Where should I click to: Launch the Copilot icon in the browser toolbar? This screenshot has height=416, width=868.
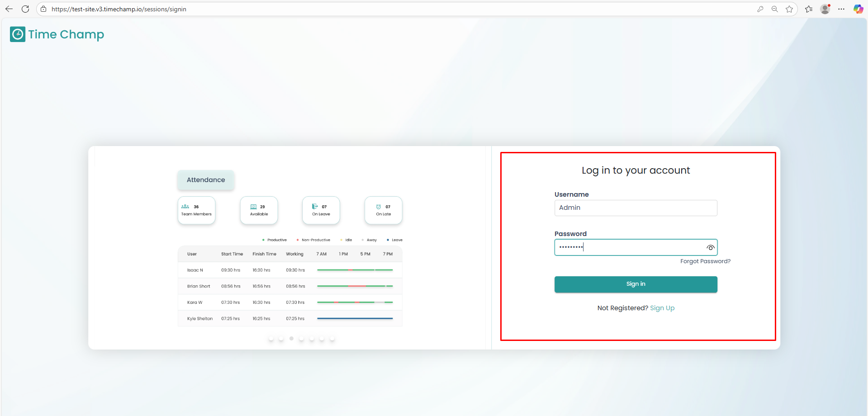858,9
